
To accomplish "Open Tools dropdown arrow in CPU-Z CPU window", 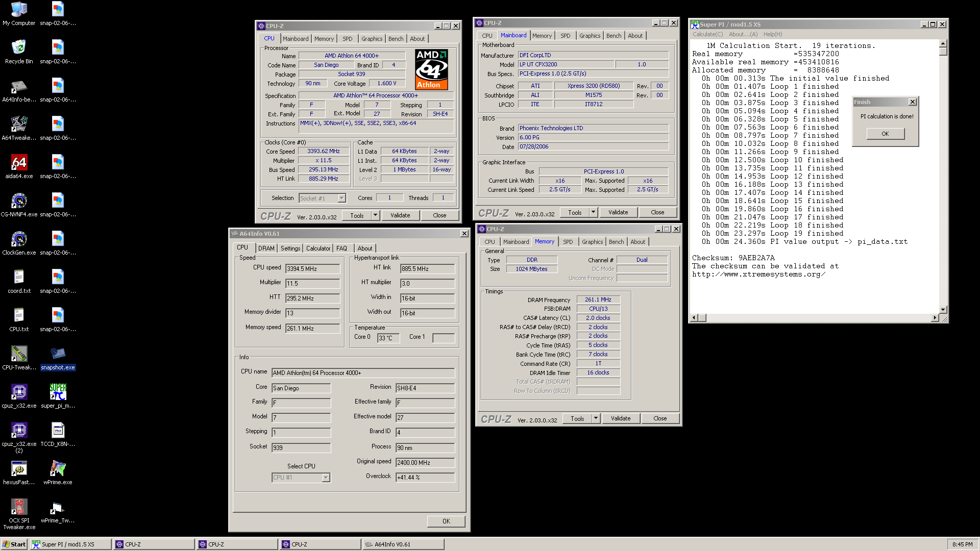I will (375, 215).
